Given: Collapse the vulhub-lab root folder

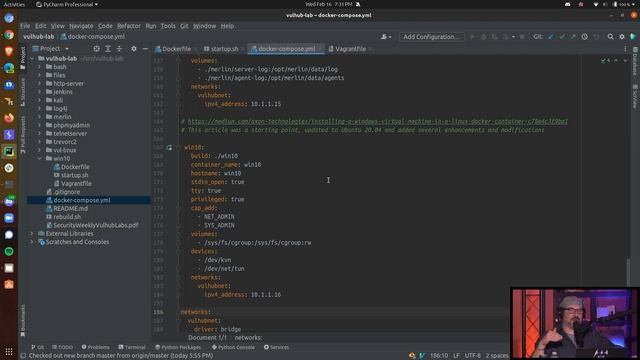Looking at the screenshot, I should pyautogui.click(x=32, y=58).
